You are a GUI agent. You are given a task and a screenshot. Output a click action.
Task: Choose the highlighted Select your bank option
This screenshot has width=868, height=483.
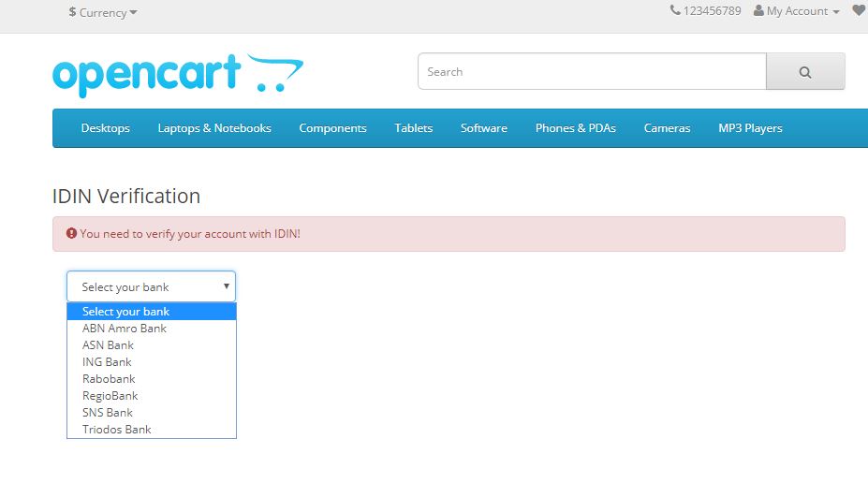tap(152, 312)
